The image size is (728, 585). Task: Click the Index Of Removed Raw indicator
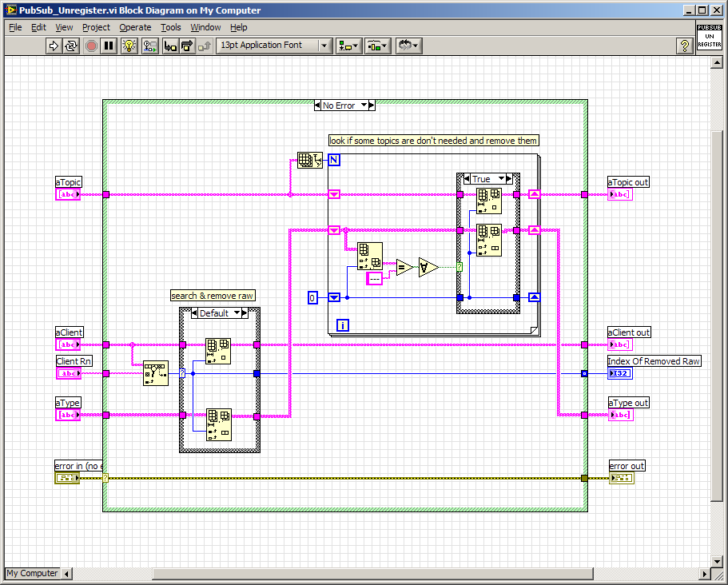(x=619, y=373)
